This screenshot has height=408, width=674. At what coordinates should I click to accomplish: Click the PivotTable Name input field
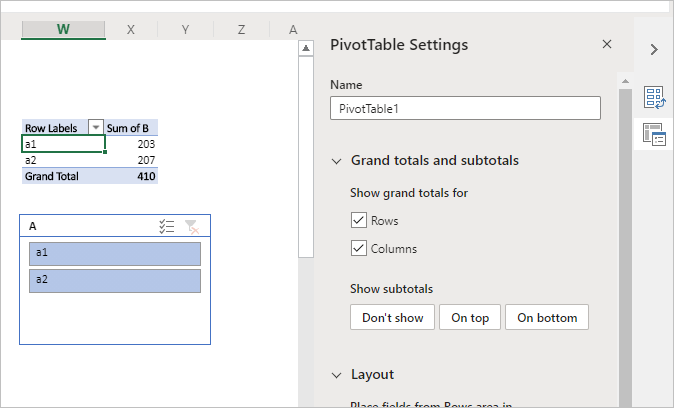465,108
